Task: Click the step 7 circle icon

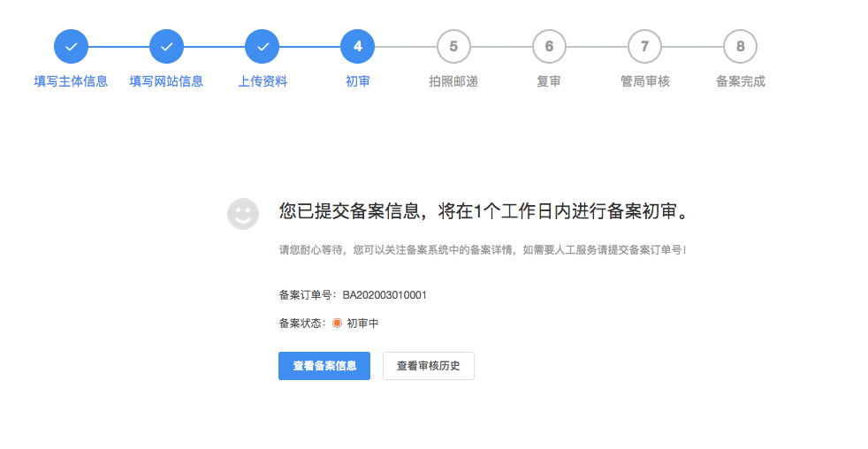Action: click(644, 47)
